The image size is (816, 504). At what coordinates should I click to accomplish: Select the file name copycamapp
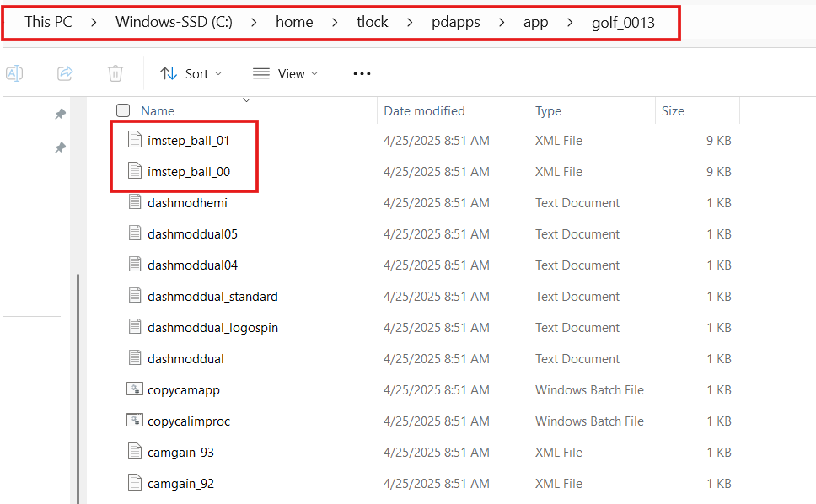(x=183, y=390)
